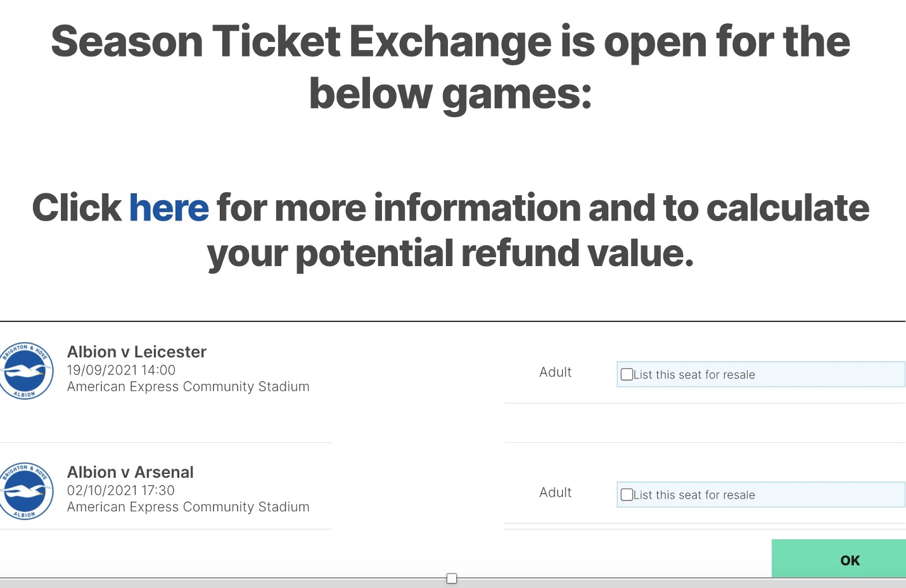This screenshot has height=588, width=906.
Task: Click the Brighton crest beside Albion v Arsenal
Action: point(25,491)
